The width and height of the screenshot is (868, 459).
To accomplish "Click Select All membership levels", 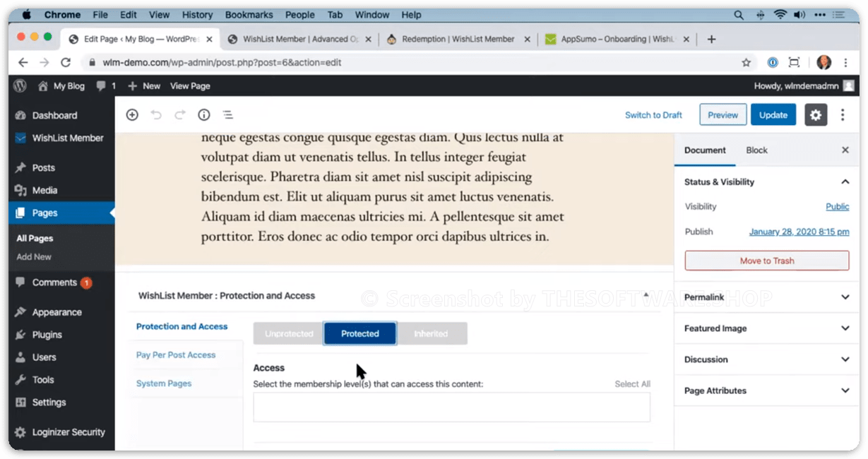I will point(632,384).
